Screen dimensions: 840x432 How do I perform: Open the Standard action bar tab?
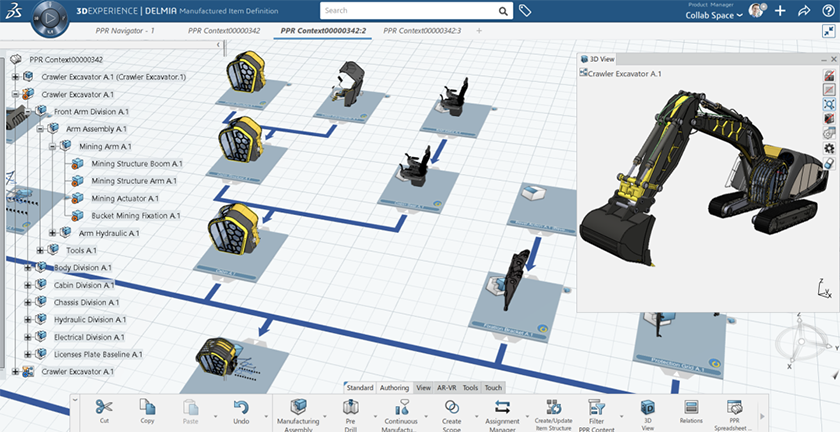tap(359, 388)
